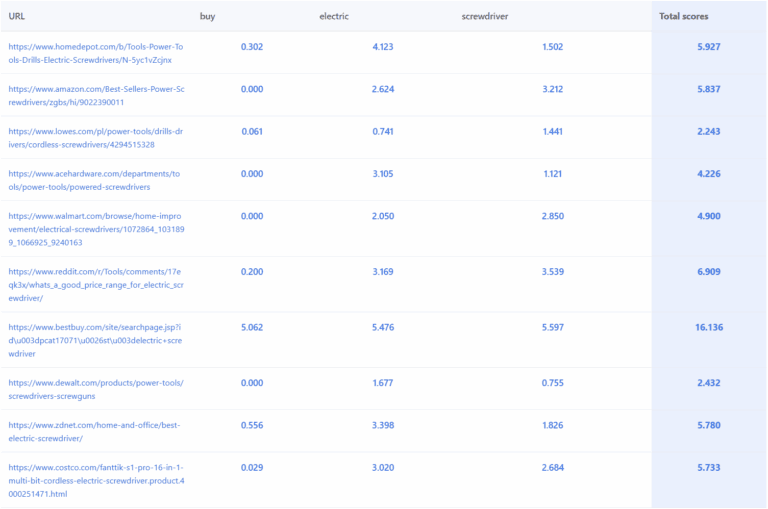This screenshot has width=768, height=509.
Task: Select total score 16.136
Action: click(x=709, y=327)
